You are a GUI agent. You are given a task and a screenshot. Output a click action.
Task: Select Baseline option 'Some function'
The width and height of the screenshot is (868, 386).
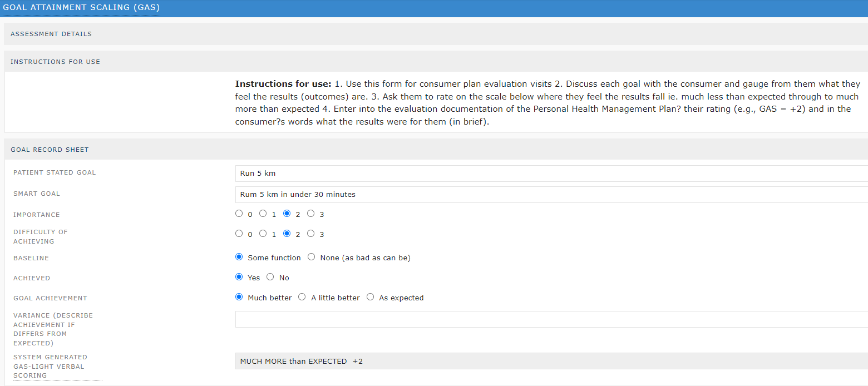[x=239, y=256]
